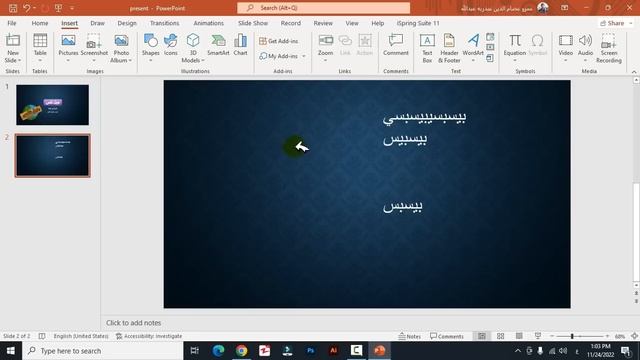
Task: Select slide 2 thumbnail
Action: pyautogui.click(x=52, y=156)
